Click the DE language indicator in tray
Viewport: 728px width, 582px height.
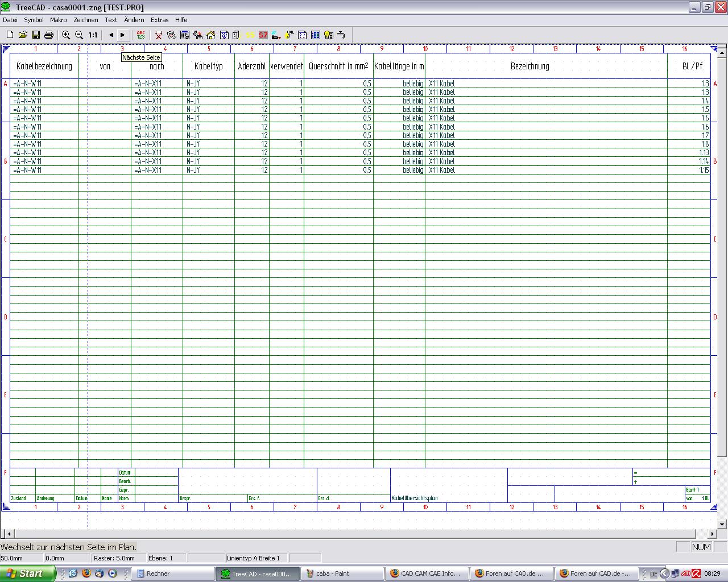[653, 574]
